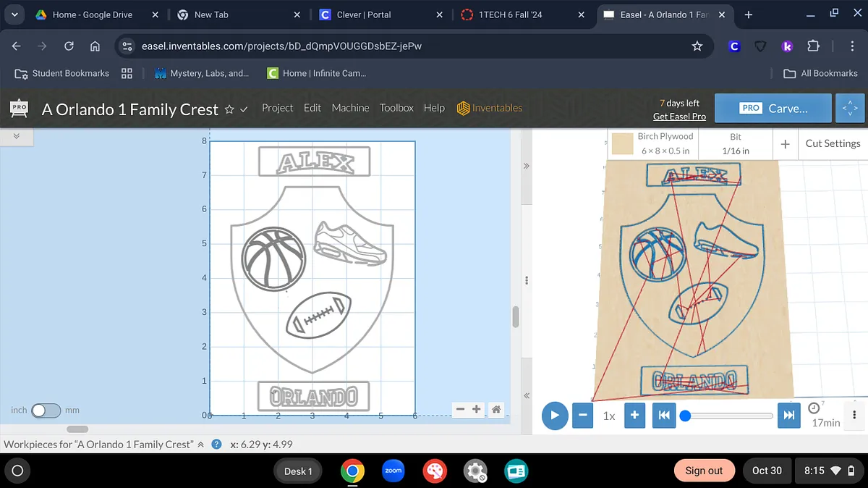Toggle units between inch and mm
The width and height of the screenshot is (868, 488).
pos(45,410)
